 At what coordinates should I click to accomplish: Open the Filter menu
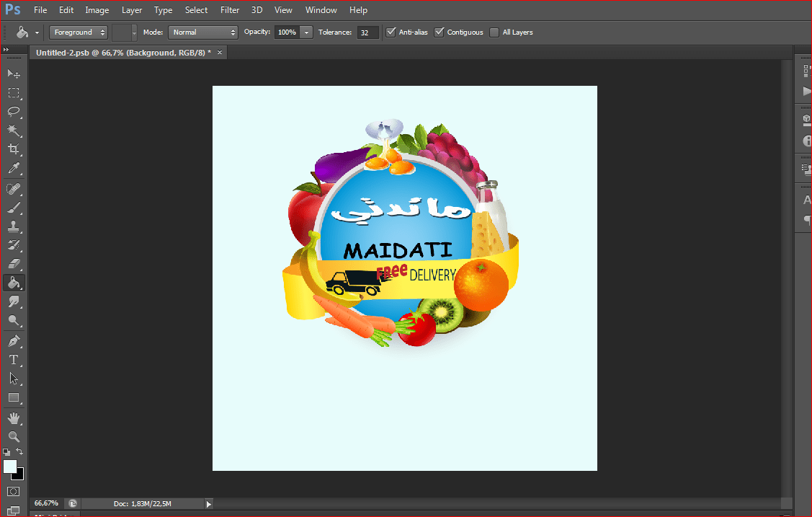pos(230,10)
